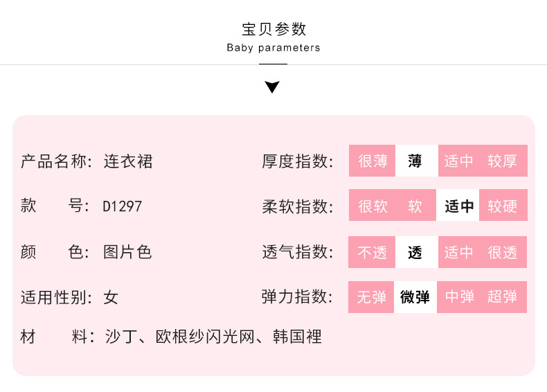The height and width of the screenshot is (392, 547).
Task: Click the 连衣裙 product name
Action: [128, 161]
